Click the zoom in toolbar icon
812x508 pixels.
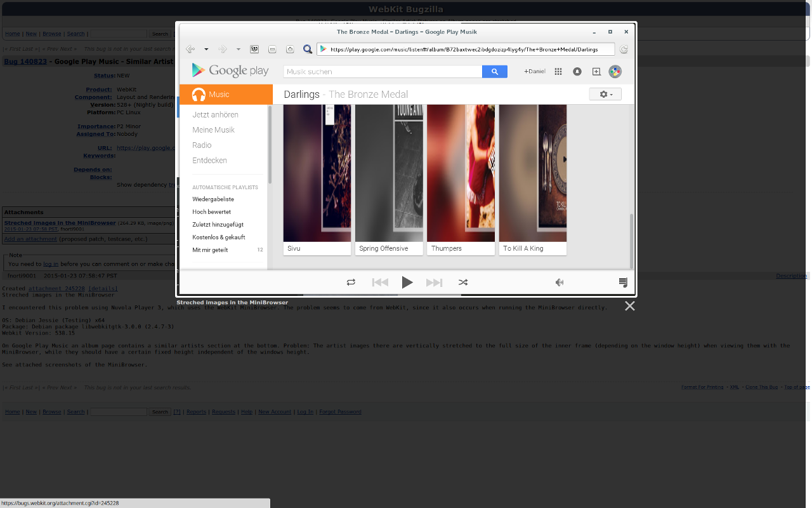click(290, 49)
